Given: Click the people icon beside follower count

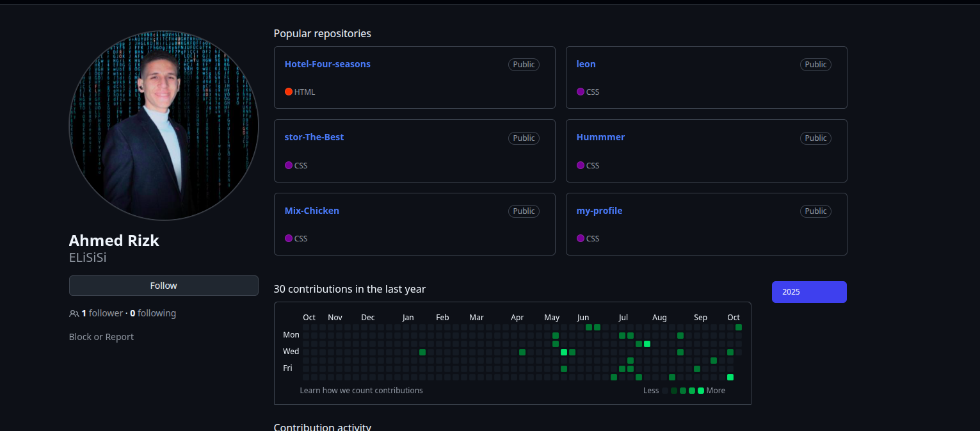Looking at the screenshot, I should (74, 314).
